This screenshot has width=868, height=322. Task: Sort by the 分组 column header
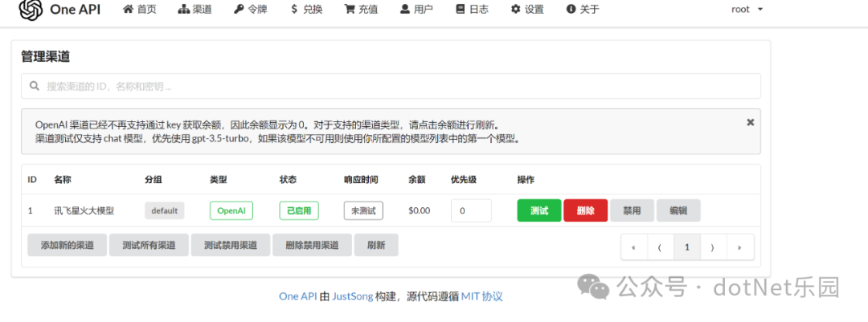coord(154,180)
